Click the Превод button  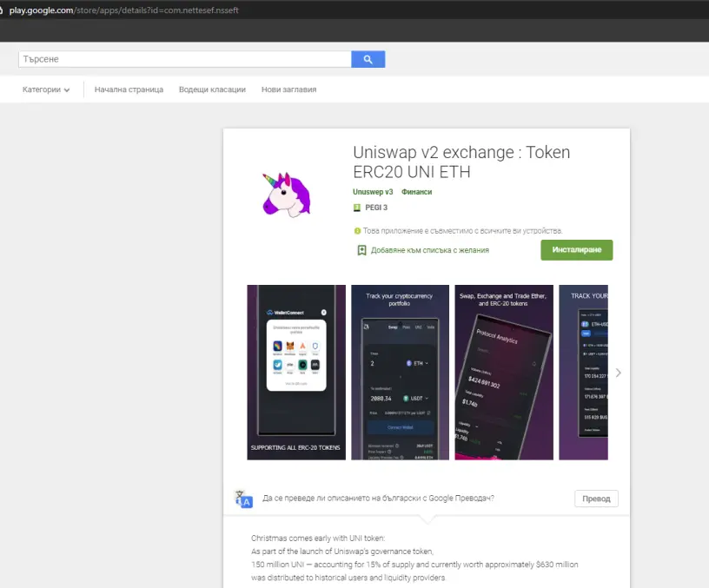click(596, 499)
